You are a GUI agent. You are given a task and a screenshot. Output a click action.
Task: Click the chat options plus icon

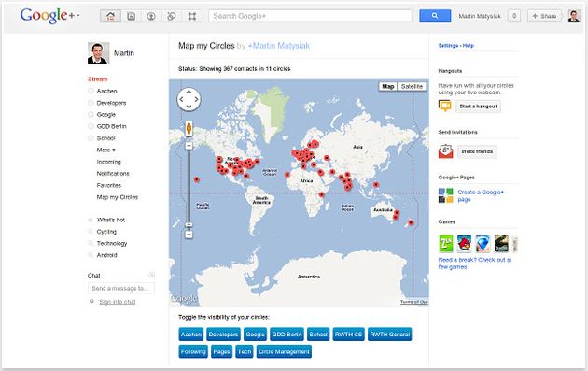pos(152,276)
